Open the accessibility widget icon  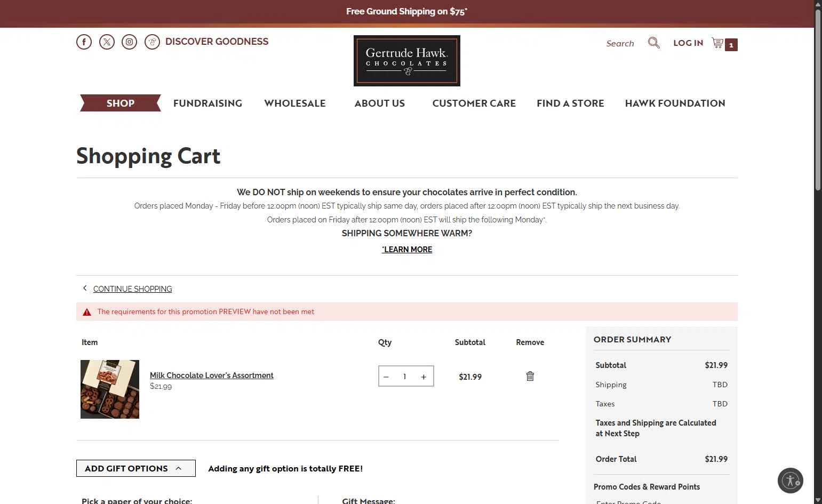pos(791,481)
